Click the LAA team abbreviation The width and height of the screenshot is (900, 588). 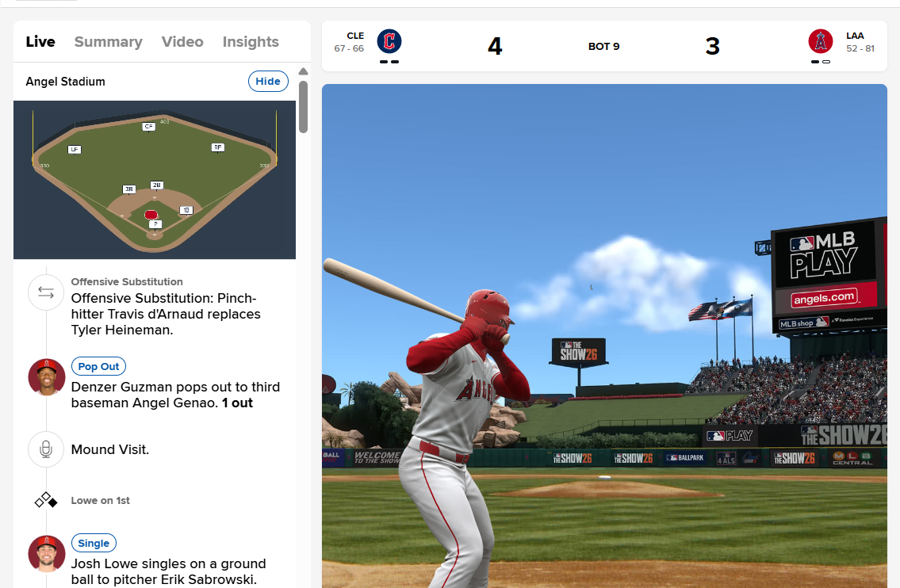click(x=855, y=36)
